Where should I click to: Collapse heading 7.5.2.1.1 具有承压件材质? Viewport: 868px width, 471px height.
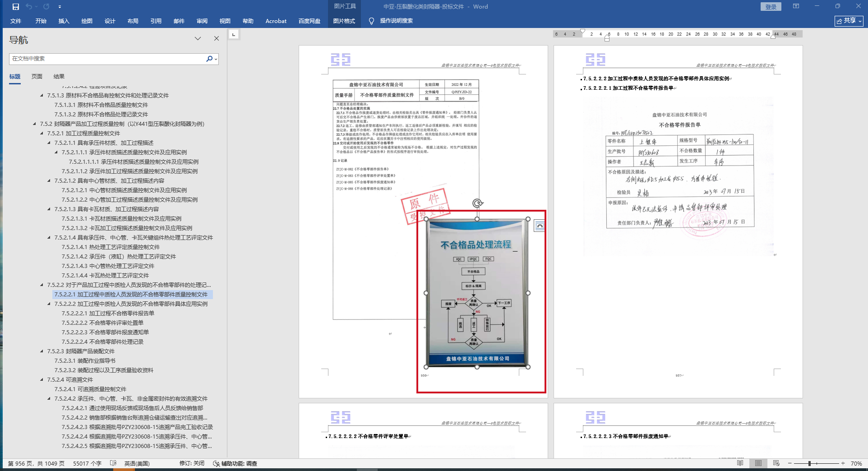click(49, 143)
